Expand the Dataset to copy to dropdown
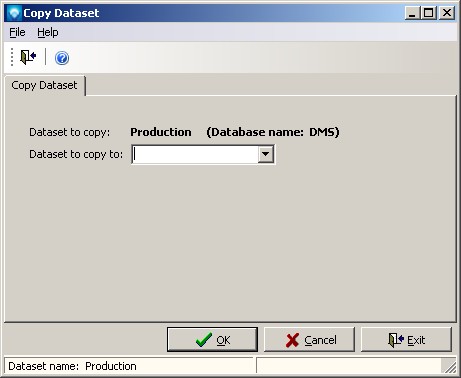461x378 pixels. pos(266,154)
